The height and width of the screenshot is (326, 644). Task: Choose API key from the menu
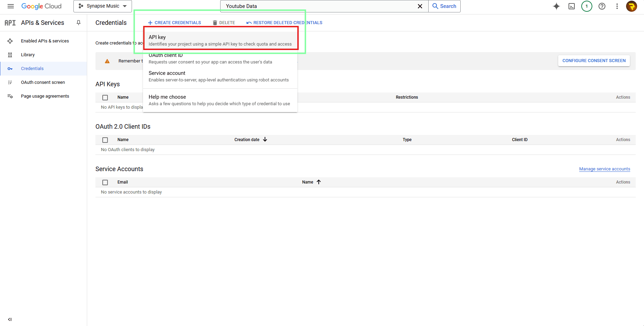point(220,40)
